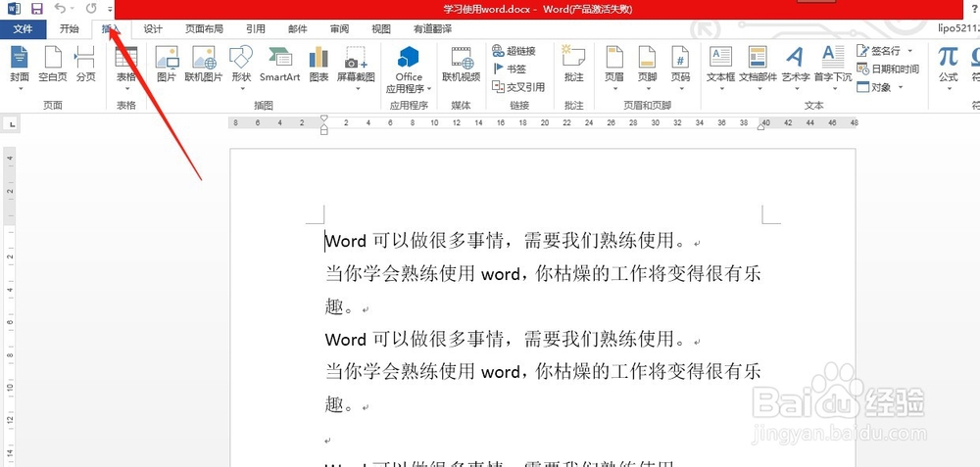Open the footer (页脚) menu
This screenshot has height=467, width=980.
click(647, 68)
